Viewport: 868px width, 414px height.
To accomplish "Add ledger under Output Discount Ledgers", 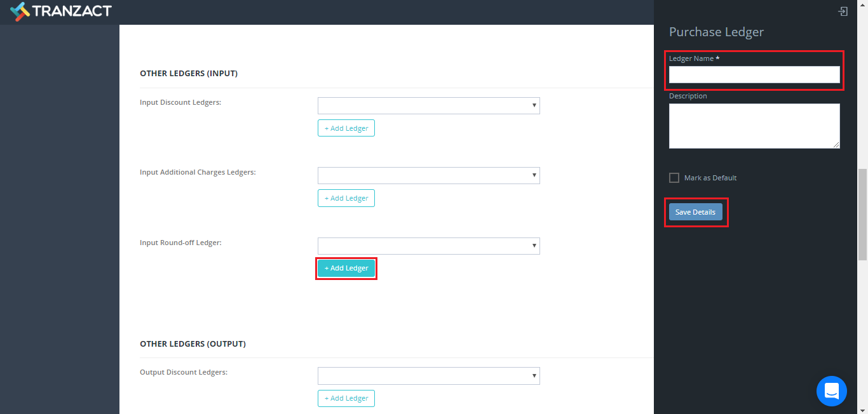I will pos(346,398).
